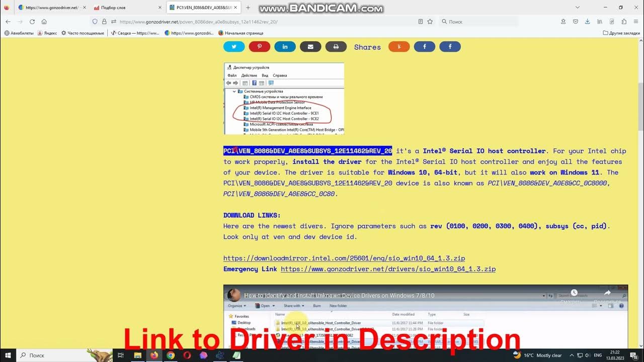Viewport: 644px width, 362px height.
Task: Open the Downloads arrow icon
Action: click(x=588, y=22)
